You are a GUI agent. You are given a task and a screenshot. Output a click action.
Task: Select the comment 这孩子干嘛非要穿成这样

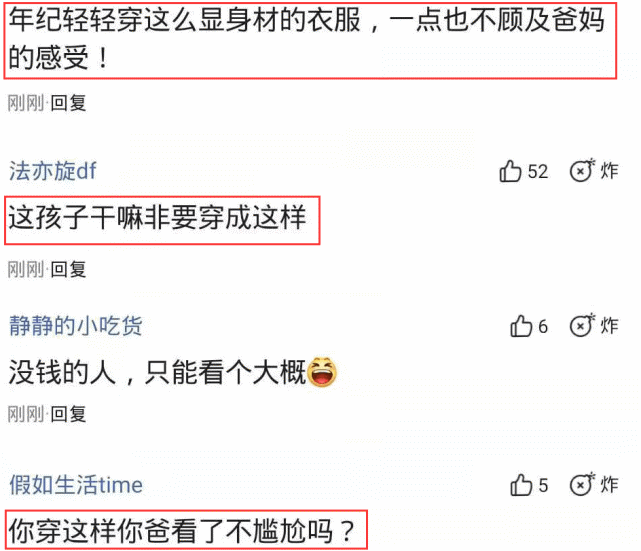coord(157,218)
